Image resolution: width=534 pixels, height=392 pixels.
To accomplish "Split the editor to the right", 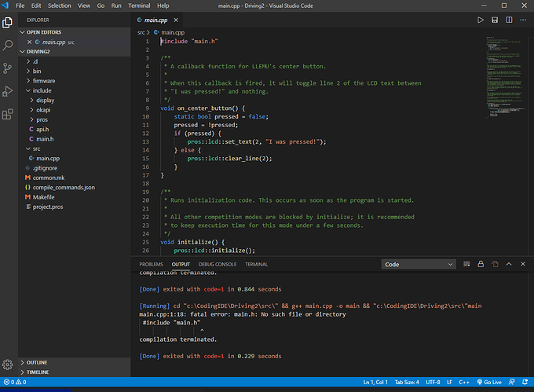I will point(509,20).
